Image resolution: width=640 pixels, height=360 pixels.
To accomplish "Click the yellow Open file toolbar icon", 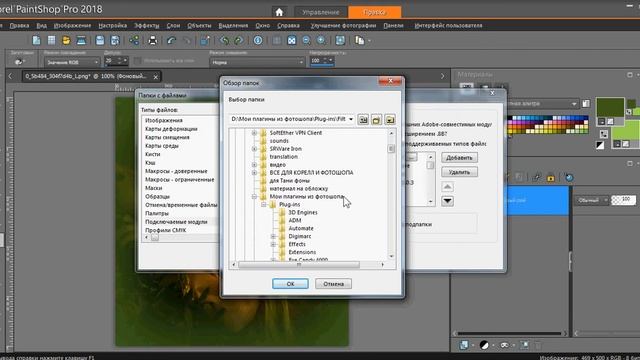I will [x=66, y=40].
